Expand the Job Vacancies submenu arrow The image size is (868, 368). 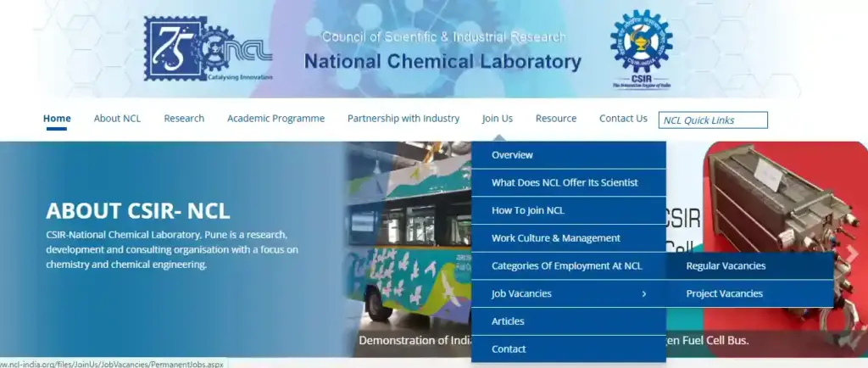[x=644, y=293]
